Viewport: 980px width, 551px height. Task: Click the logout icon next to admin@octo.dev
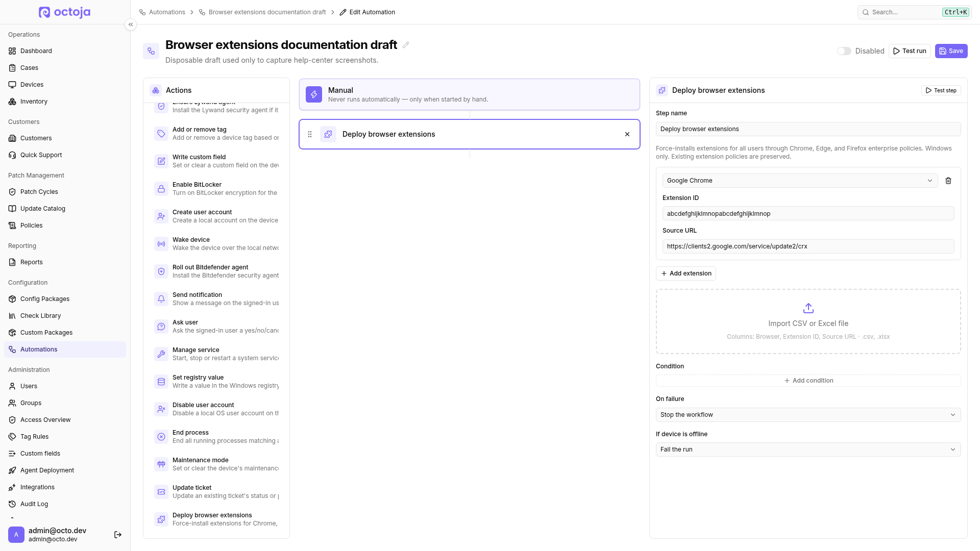click(x=118, y=535)
